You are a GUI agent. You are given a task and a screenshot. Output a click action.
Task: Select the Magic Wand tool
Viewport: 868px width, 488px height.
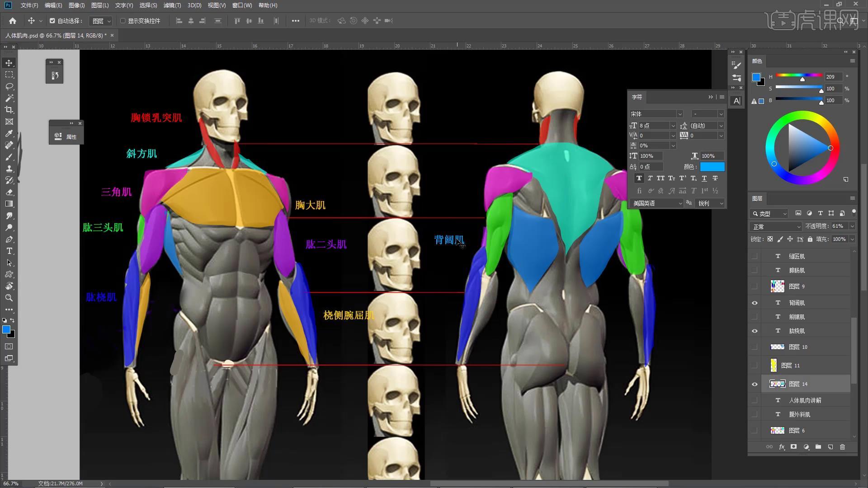click(x=9, y=98)
